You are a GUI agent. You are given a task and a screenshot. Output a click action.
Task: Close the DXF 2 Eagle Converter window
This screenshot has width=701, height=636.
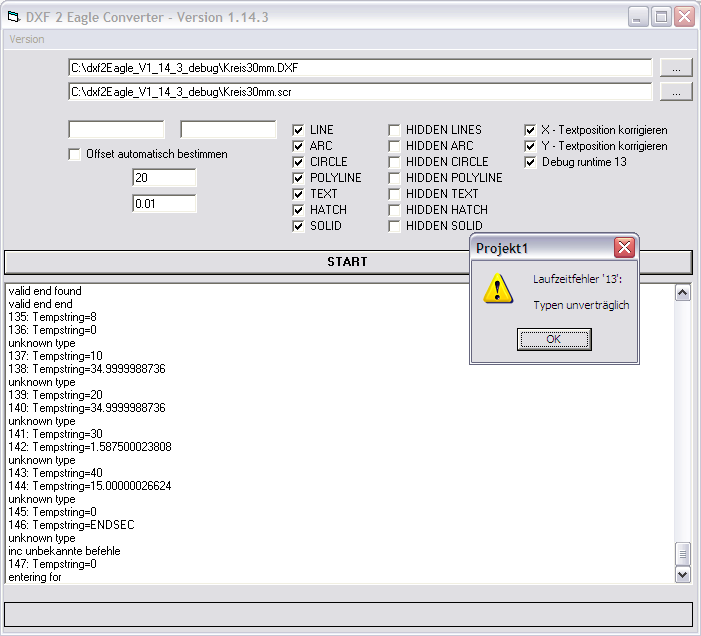(684, 17)
